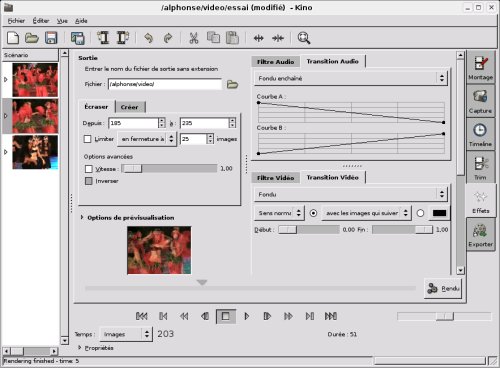Viewport: 500px width, 368px height.
Task: Open the Fondu video transition dropdown
Action: [351, 194]
